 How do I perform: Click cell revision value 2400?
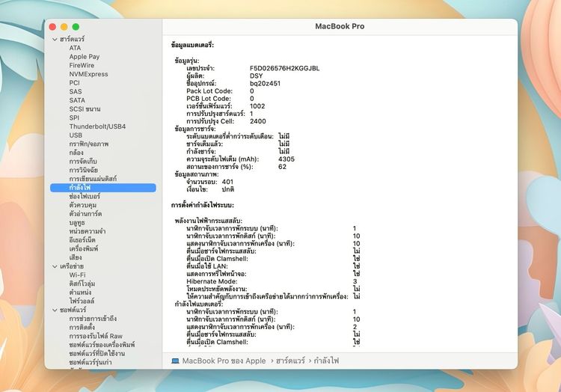257,121
